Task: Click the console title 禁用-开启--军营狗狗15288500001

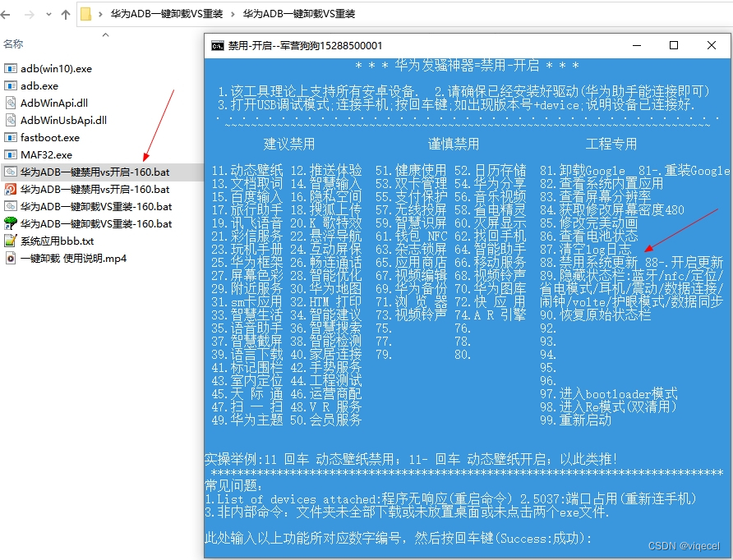Action: pyautogui.click(x=305, y=46)
